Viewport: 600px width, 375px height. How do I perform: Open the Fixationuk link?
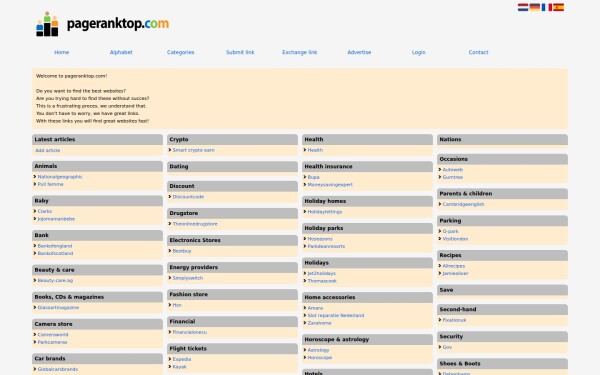(x=454, y=320)
